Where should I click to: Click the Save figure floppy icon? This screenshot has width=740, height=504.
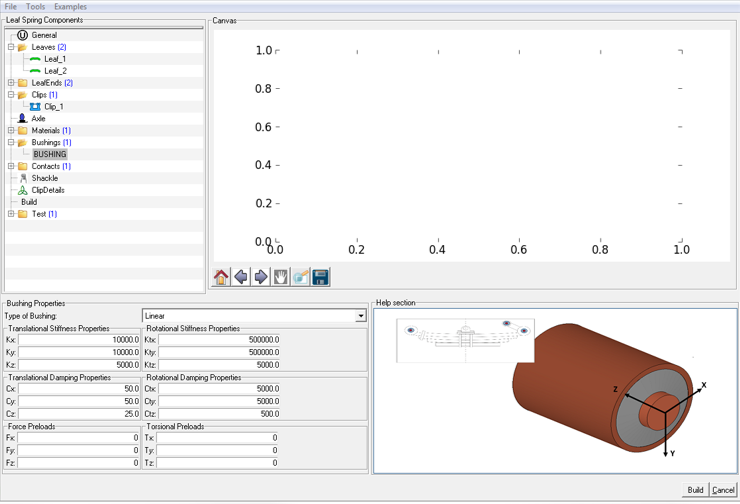(320, 277)
